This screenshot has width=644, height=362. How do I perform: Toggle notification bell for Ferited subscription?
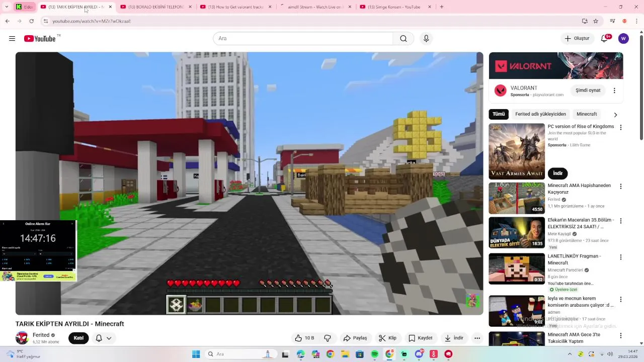[x=103, y=338]
